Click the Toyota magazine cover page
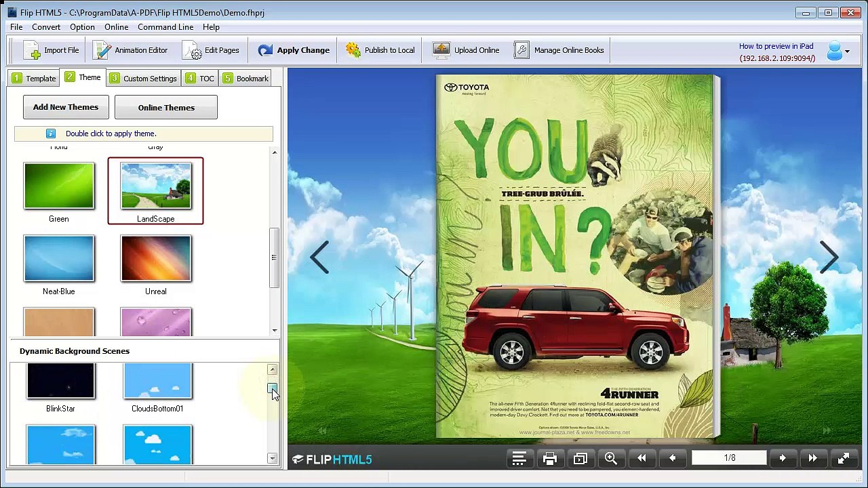 click(574, 256)
